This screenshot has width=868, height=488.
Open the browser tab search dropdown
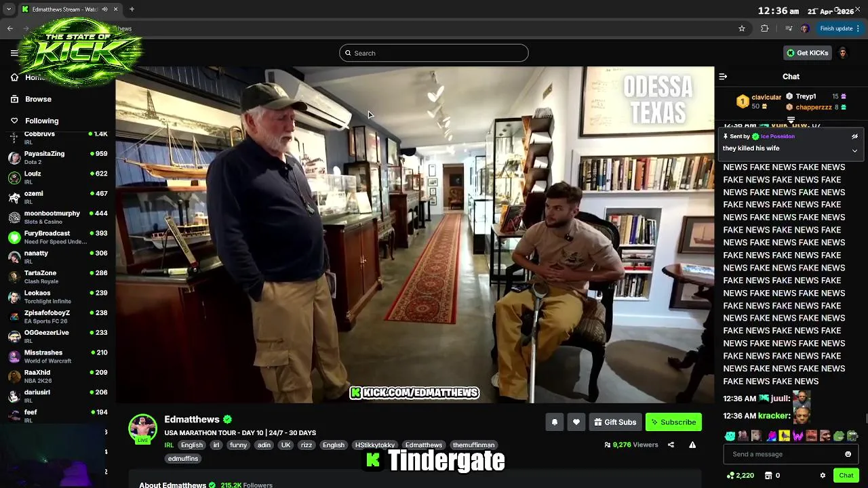[x=9, y=9]
